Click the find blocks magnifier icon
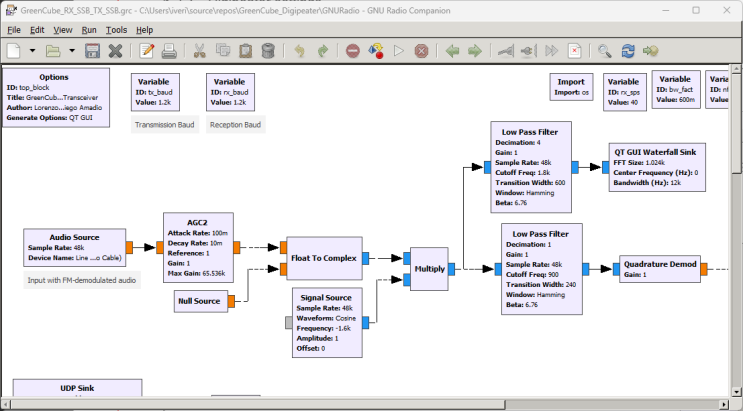Screen dimensions: 743x411 [605, 51]
